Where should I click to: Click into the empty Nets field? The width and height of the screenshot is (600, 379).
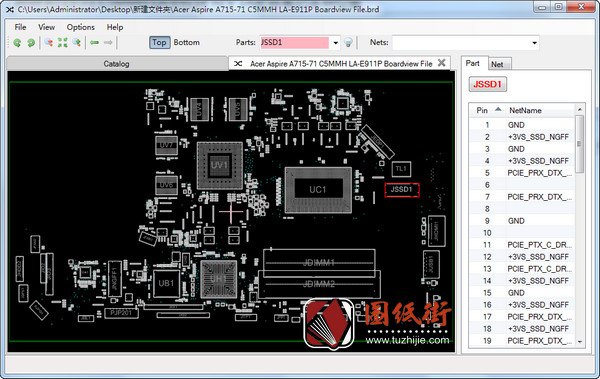click(x=461, y=43)
